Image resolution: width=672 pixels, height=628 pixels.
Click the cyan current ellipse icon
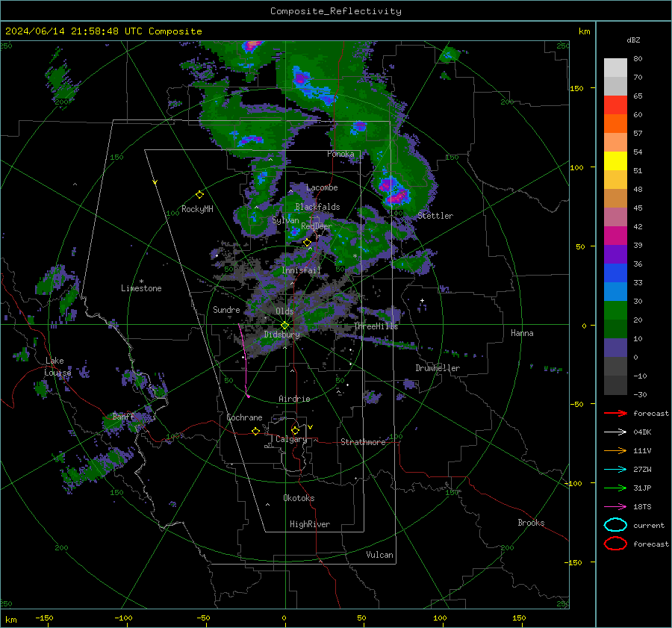pyautogui.click(x=615, y=525)
